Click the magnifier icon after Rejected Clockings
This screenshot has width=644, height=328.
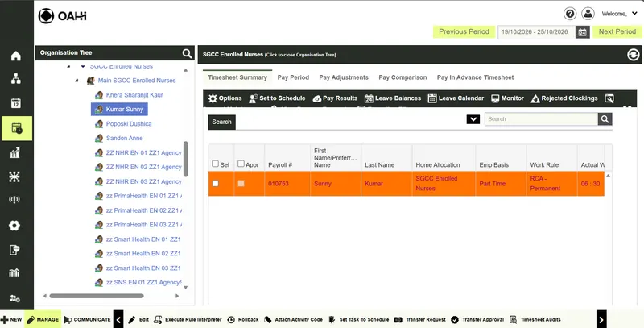pyautogui.click(x=609, y=98)
